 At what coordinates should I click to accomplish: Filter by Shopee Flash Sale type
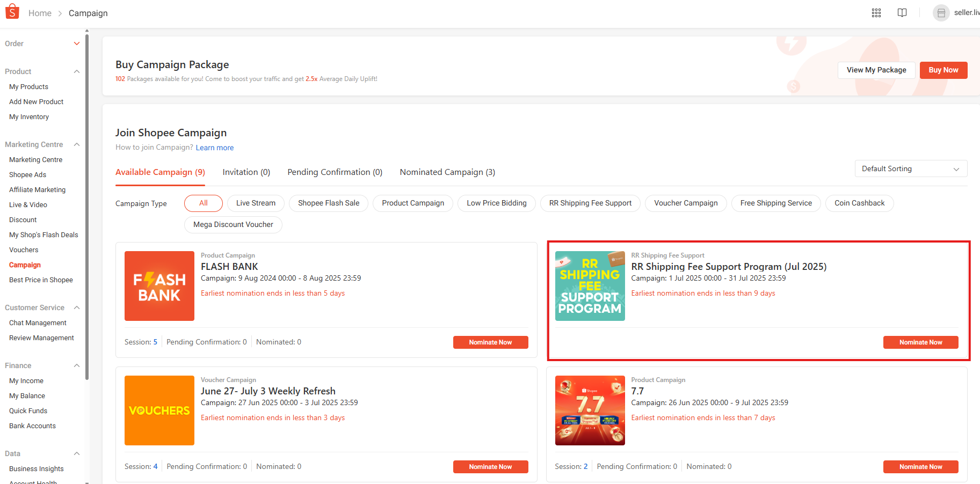tap(329, 203)
